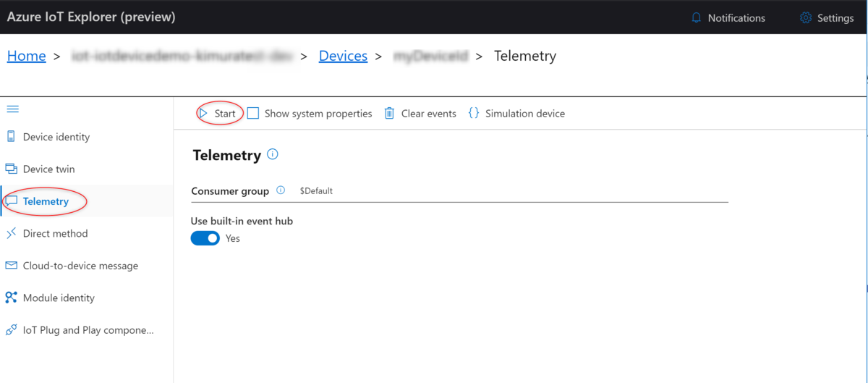Collapse the navigation hamburger menu
The width and height of the screenshot is (868, 383).
(x=12, y=109)
